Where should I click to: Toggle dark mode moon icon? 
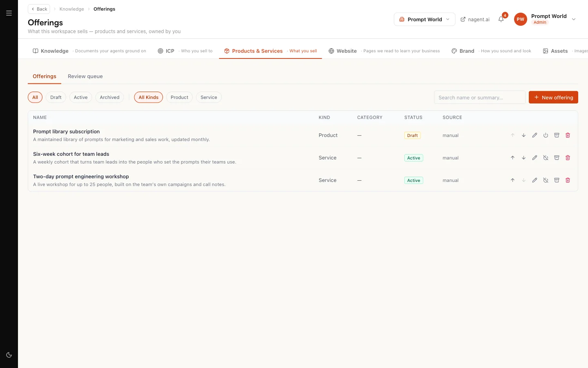tap(9, 355)
